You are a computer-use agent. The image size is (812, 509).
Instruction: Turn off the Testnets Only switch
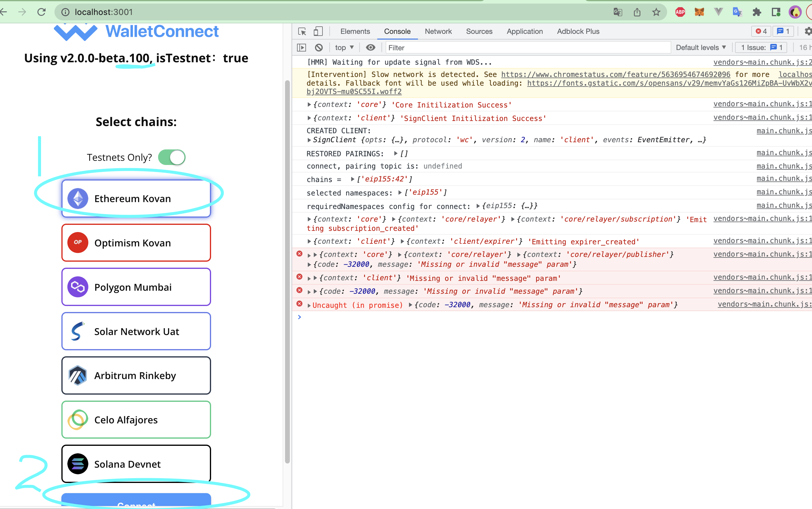tap(172, 157)
